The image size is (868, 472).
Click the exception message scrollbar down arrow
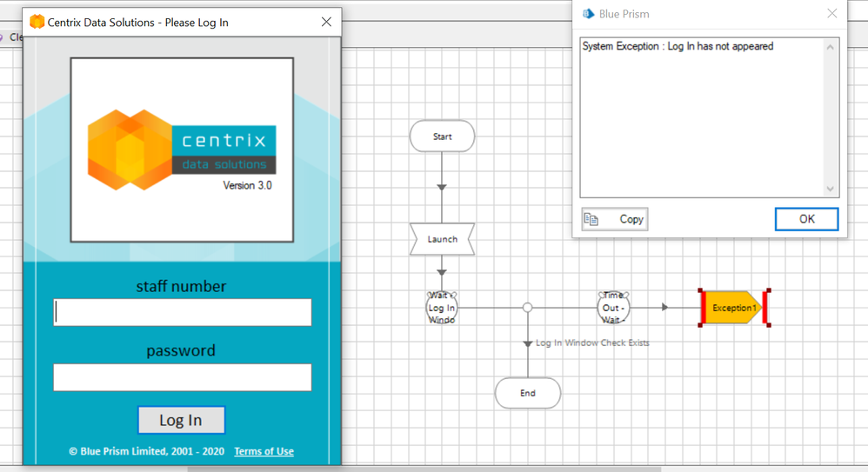(830, 189)
